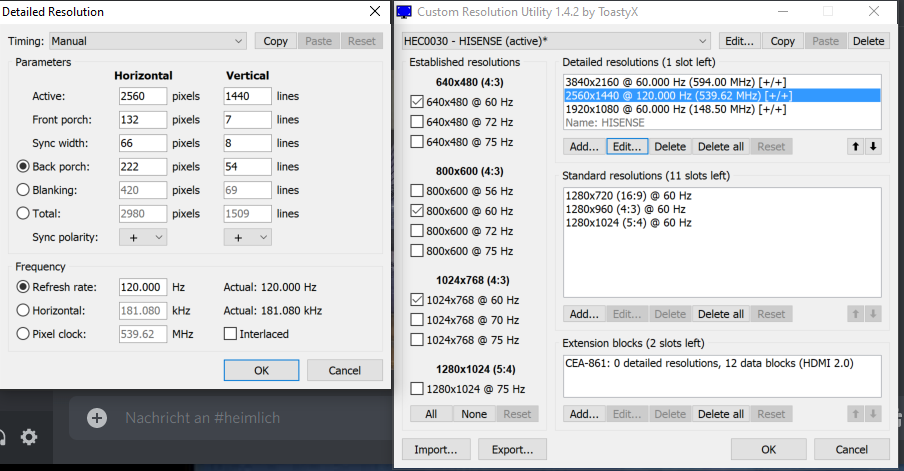Uncheck 800x600 @ 60 Hz
Viewport: 904px width, 471px height.
(417, 211)
